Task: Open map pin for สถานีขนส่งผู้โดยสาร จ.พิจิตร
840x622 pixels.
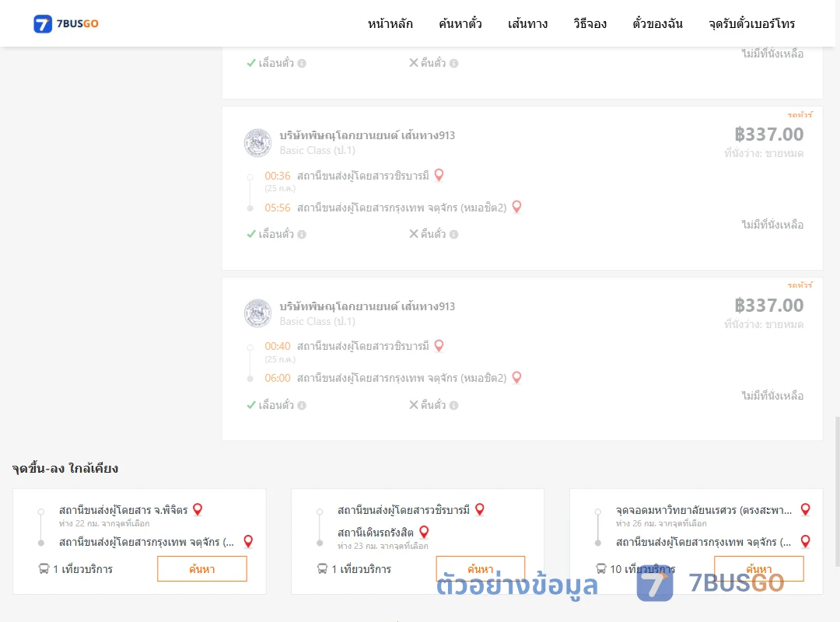Action: point(198,509)
